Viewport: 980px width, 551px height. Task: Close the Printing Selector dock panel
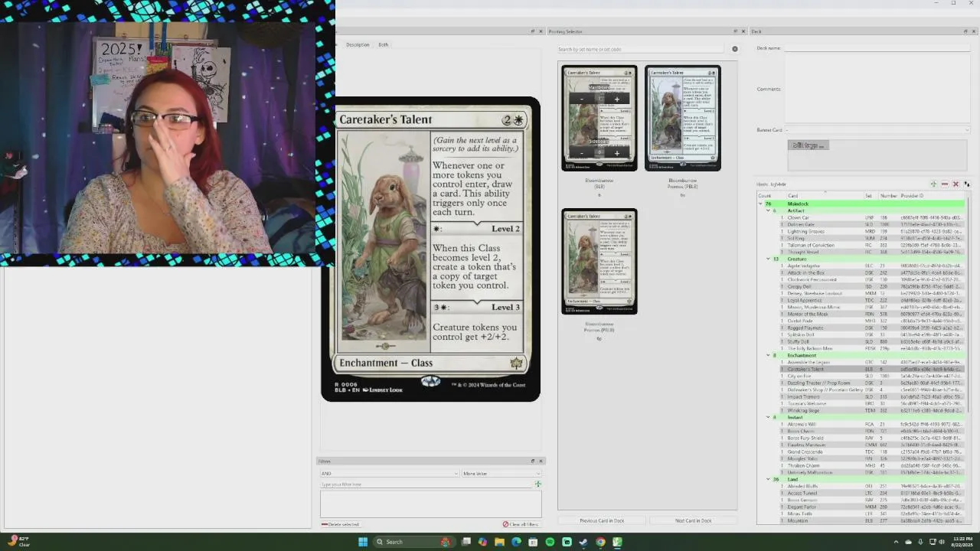743,31
